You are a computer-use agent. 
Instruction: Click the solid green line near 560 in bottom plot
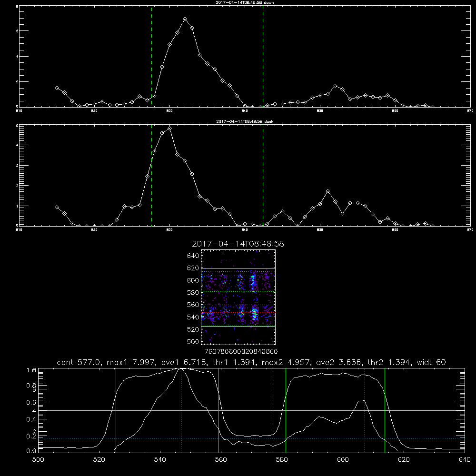pos(218,410)
